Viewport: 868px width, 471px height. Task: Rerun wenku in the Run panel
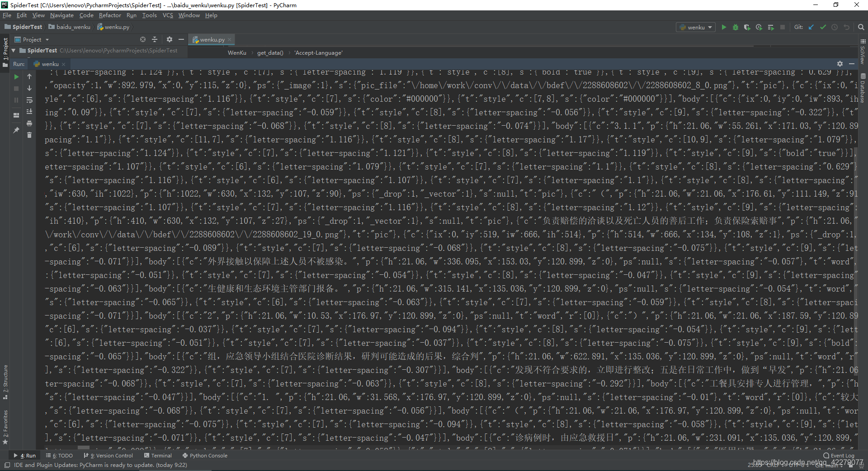[17, 77]
